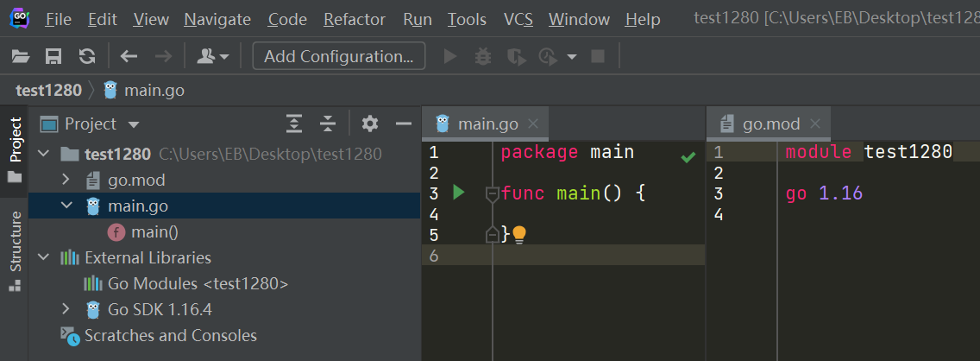The width and height of the screenshot is (980, 361).
Task: Click main.go in the breadcrumb bar
Action: [144, 90]
